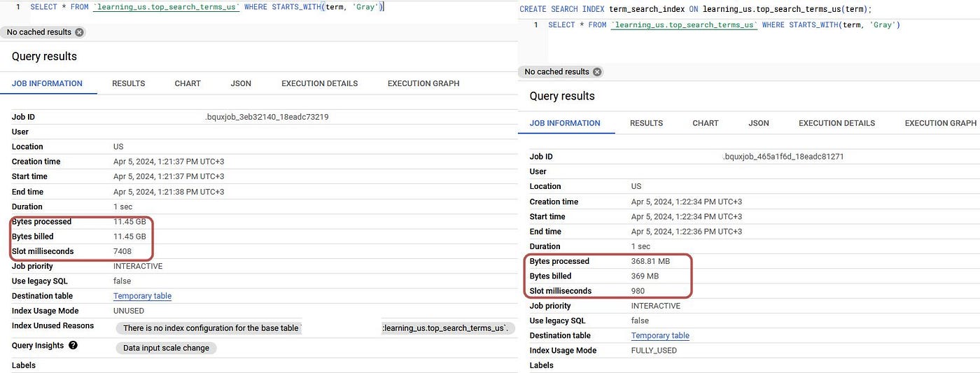Open the right EXECUTION GRAPH tab

coord(941,123)
